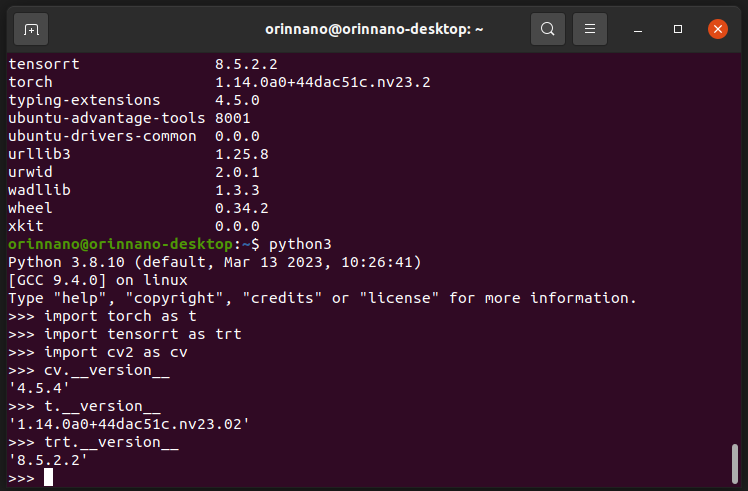Image resolution: width=748 pixels, height=491 pixels.
Task: Click the torch package version text
Action: click(322, 82)
